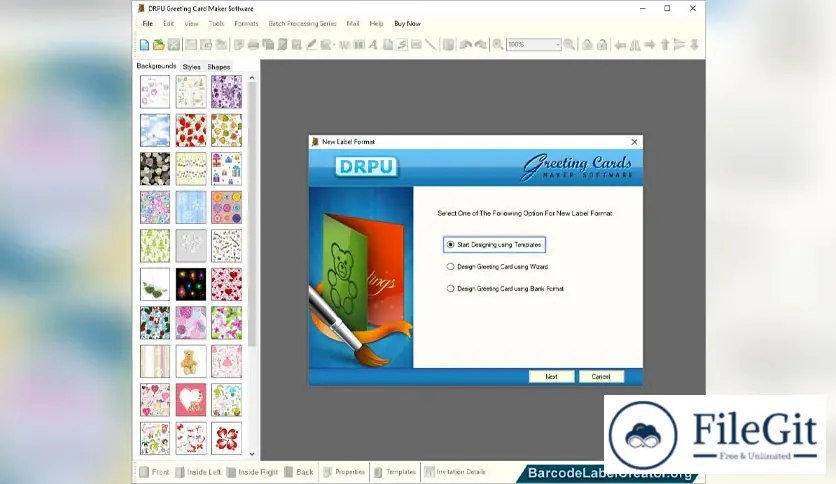Choose the red hibiscus flower background thumbnail
The width and height of the screenshot is (836, 484).
point(226,438)
